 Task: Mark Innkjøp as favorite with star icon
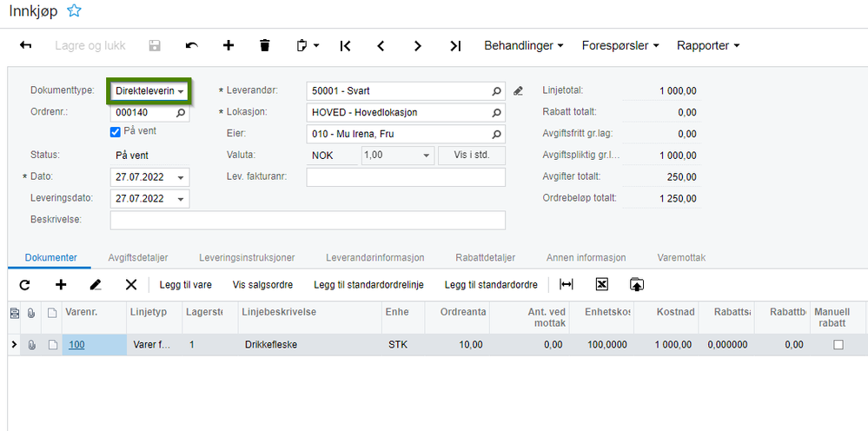74,10
